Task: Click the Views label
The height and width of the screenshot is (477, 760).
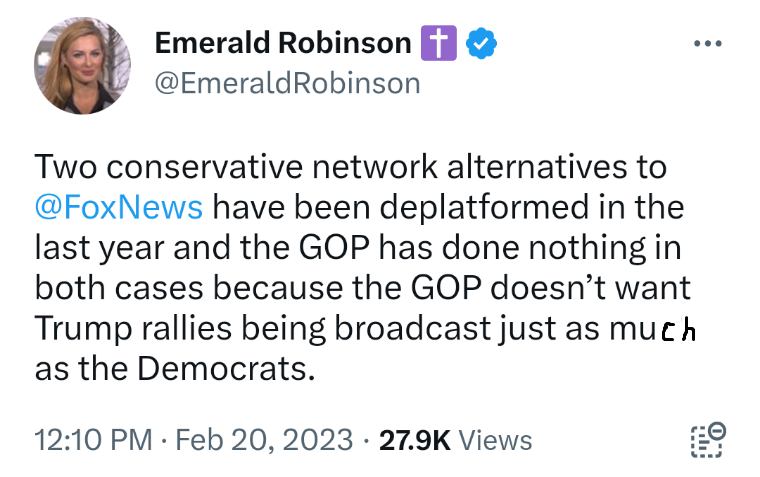Action: (496, 440)
